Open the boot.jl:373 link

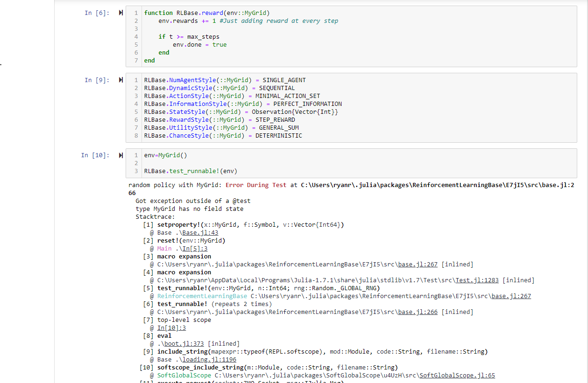pyautogui.click(x=184, y=343)
